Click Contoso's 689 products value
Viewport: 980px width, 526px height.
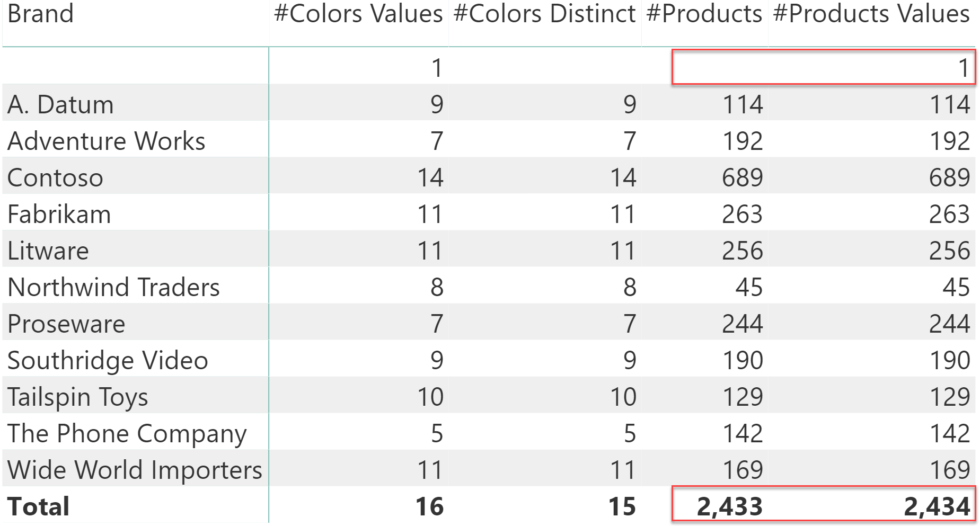tap(742, 177)
